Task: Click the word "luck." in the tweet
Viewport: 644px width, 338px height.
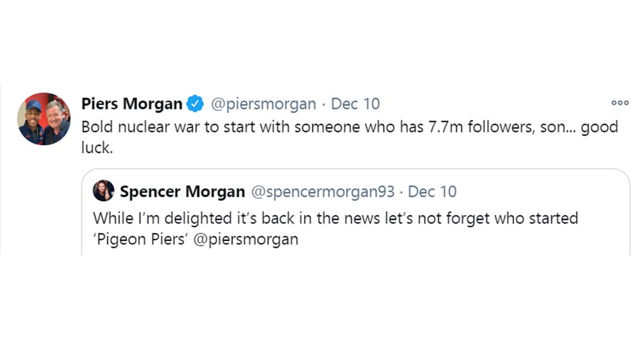Action: (97, 149)
